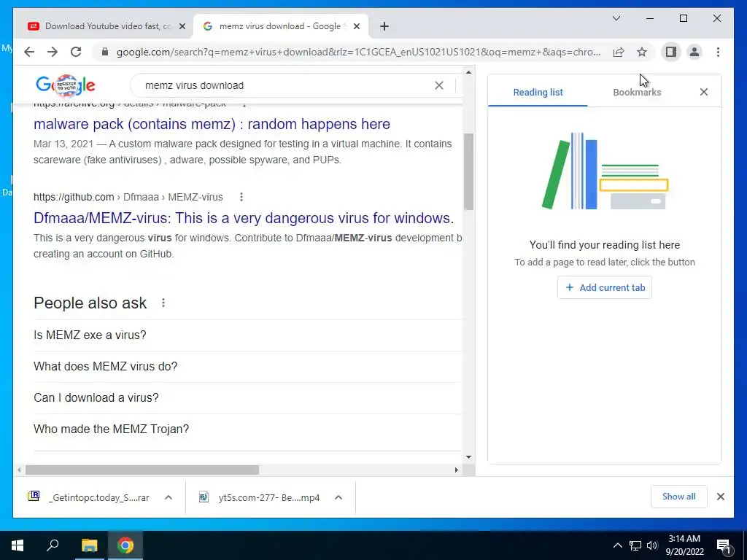Expand 'Can I download a virus?'
Image resolution: width=747 pixels, height=560 pixels.
click(x=248, y=398)
